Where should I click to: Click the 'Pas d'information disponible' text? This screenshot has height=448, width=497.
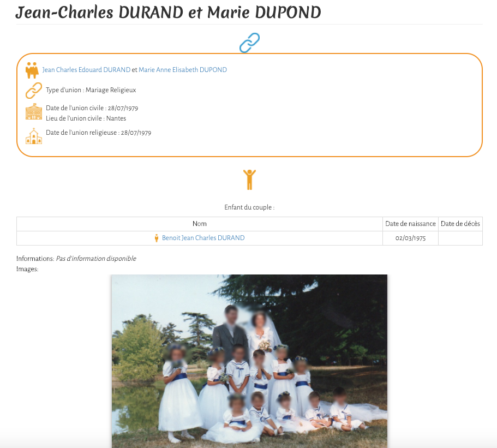[x=96, y=259]
